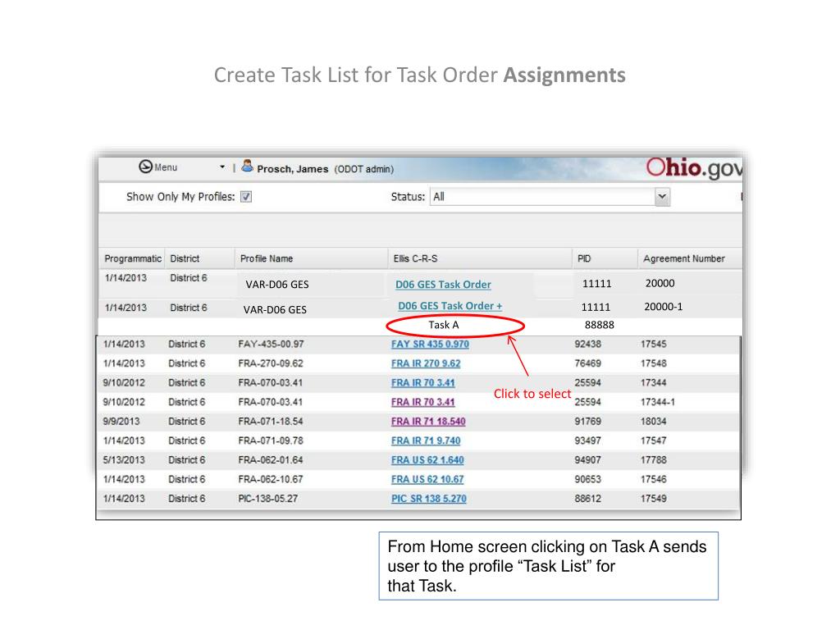Click PID value 94907
The image size is (840, 630).
pos(587,459)
